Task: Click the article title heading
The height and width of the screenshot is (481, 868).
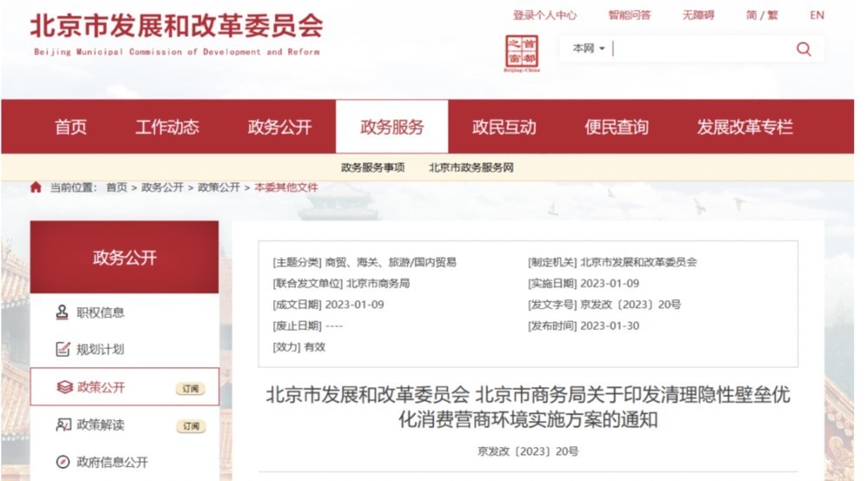Action: click(528, 407)
